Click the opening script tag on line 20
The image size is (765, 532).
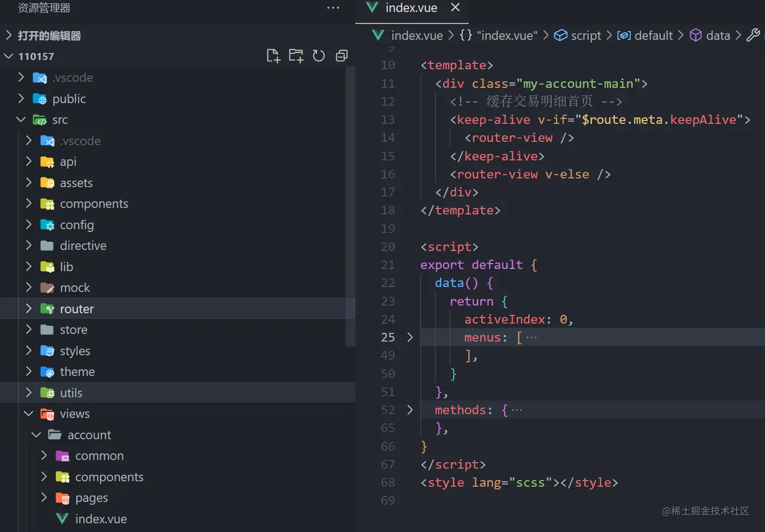point(449,247)
